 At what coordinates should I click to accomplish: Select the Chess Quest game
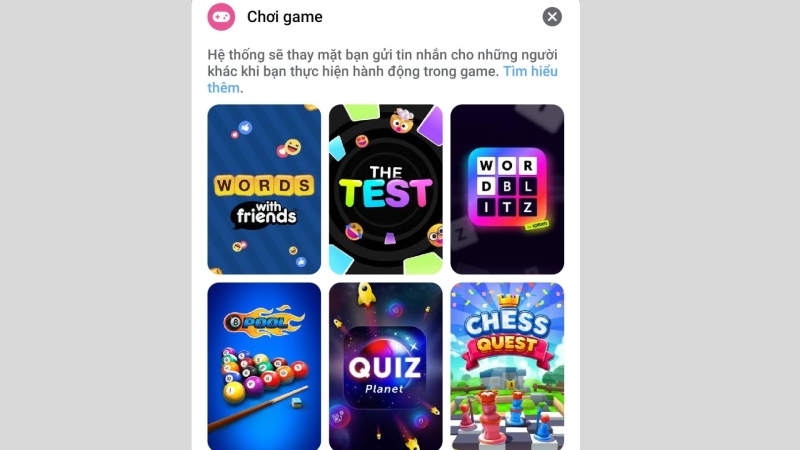507,366
